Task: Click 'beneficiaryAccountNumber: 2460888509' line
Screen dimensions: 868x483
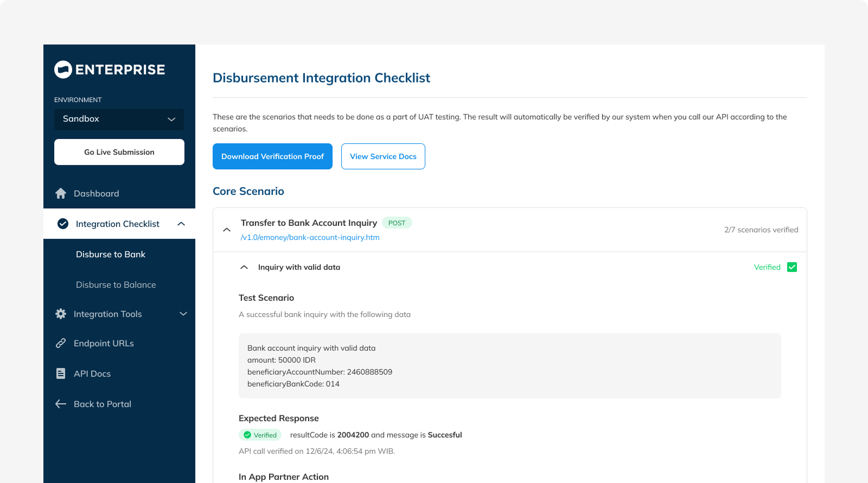Action: [x=320, y=372]
